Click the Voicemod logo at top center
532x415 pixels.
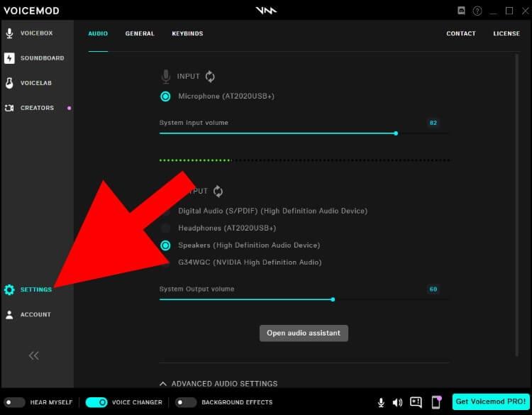click(266, 11)
